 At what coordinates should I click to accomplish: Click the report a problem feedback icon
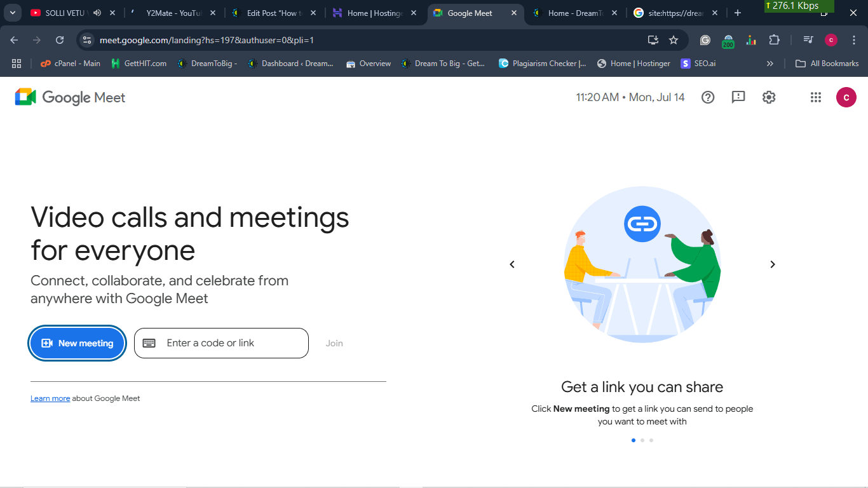pos(738,97)
